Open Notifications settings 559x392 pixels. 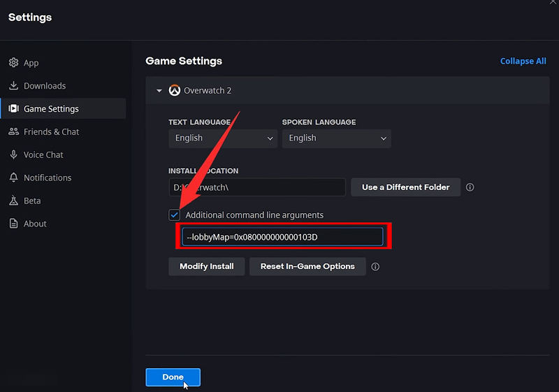[x=64, y=177]
